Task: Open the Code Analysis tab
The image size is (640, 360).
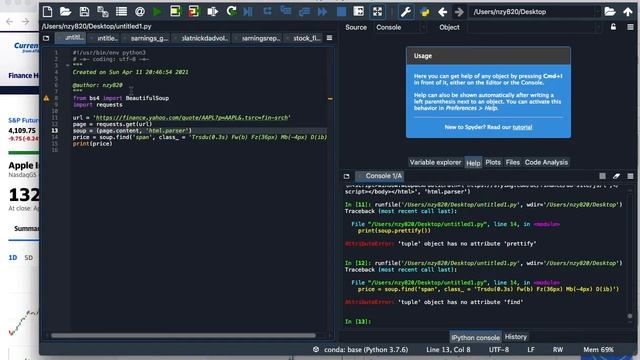Action: click(546, 162)
